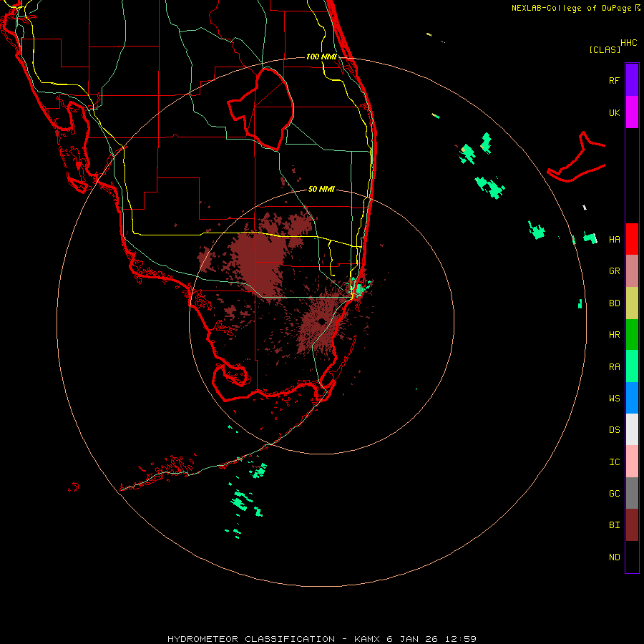The width and height of the screenshot is (644, 644).
Task: Click the HR green legend swatch
Action: [x=632, y=335]
